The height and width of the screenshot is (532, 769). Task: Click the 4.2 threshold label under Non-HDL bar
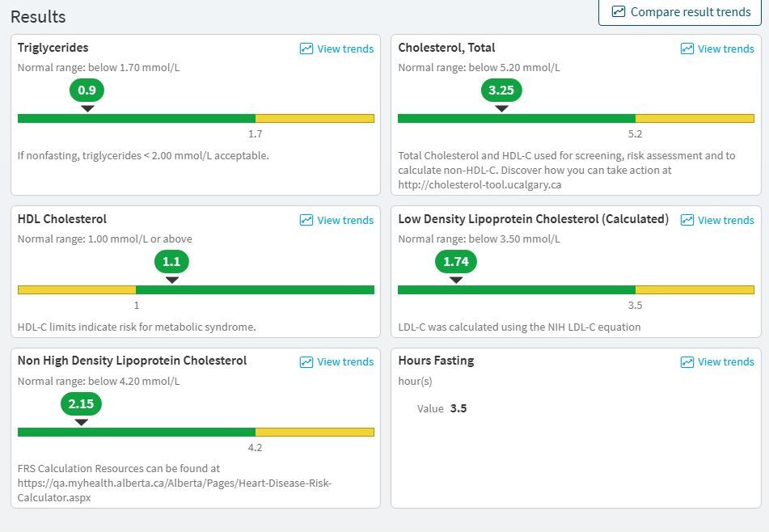pos(255,448)
